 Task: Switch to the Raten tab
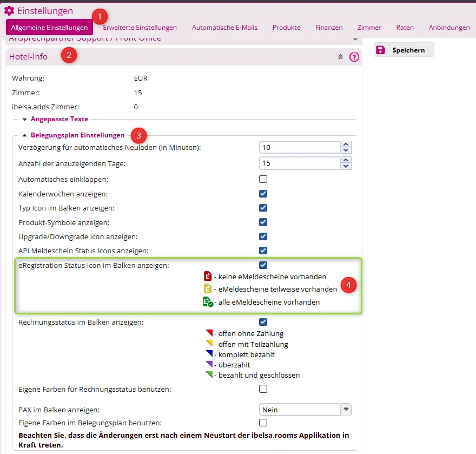405,28
